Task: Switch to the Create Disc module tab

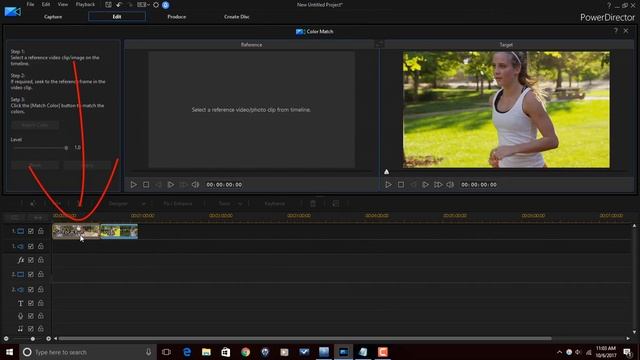Action: (x=237, y=17)
